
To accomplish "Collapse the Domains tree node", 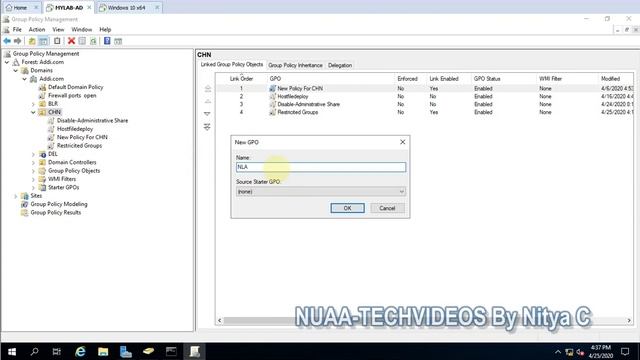I will coord(16,71).
